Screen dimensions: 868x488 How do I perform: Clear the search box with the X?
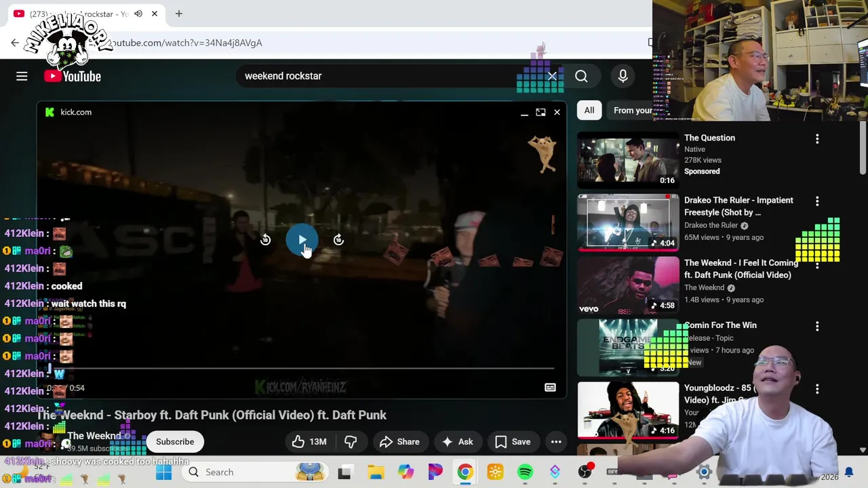[x=552, y=76]
